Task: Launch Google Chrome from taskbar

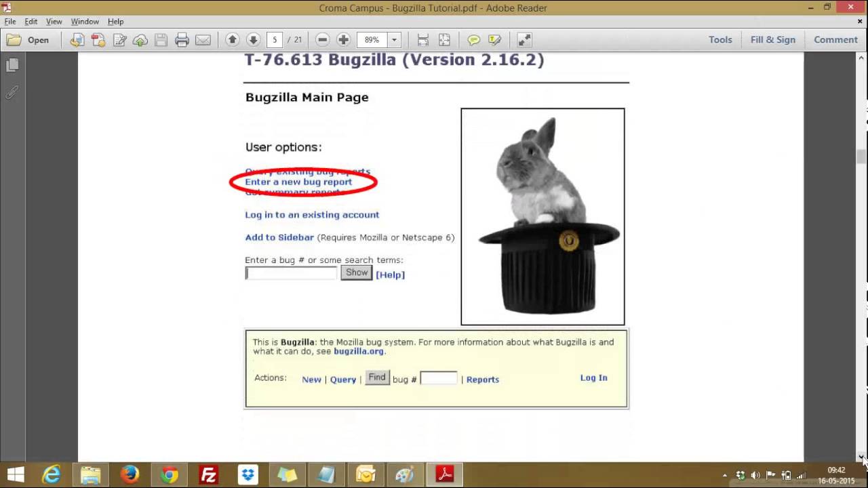Action: tap(170, 474)
